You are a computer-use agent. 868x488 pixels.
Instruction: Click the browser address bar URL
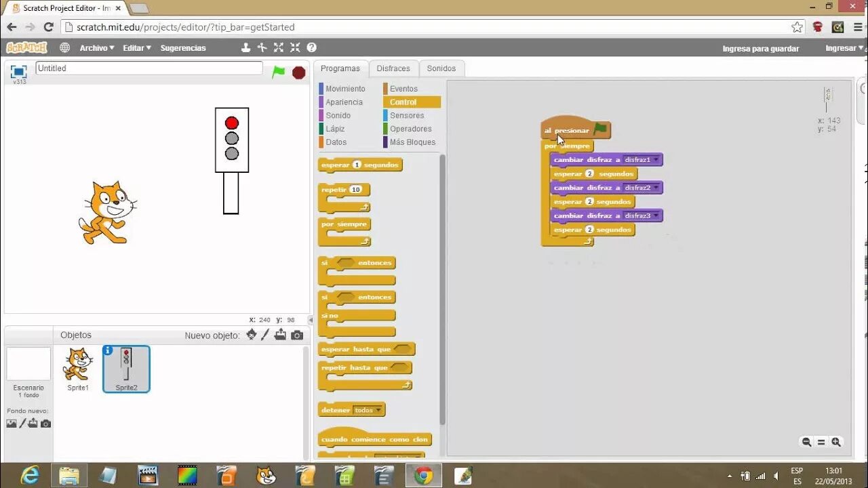point(186,27)
